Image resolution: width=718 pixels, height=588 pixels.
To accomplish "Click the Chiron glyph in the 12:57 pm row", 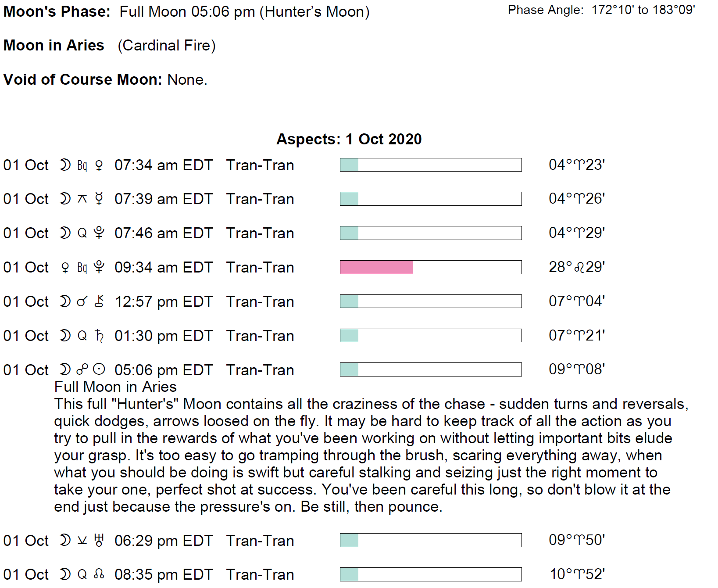I will coord(100,301).
